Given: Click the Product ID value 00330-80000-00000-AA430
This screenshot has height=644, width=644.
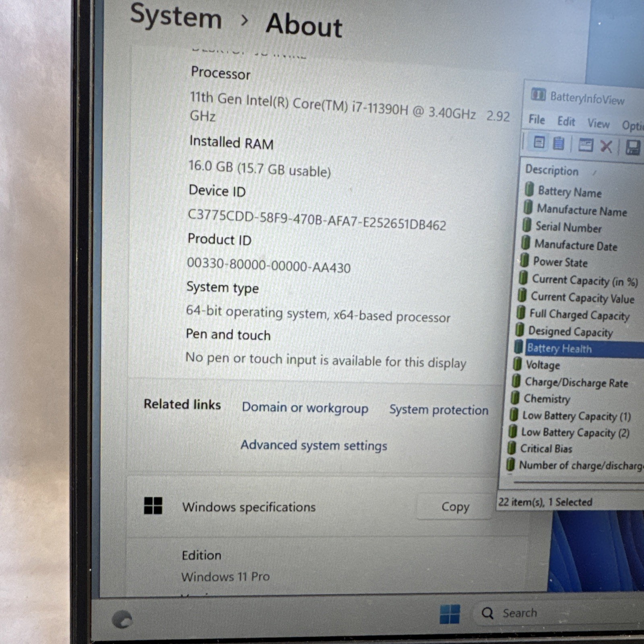Looking at the screenshot, I should [x=269, y=266].
